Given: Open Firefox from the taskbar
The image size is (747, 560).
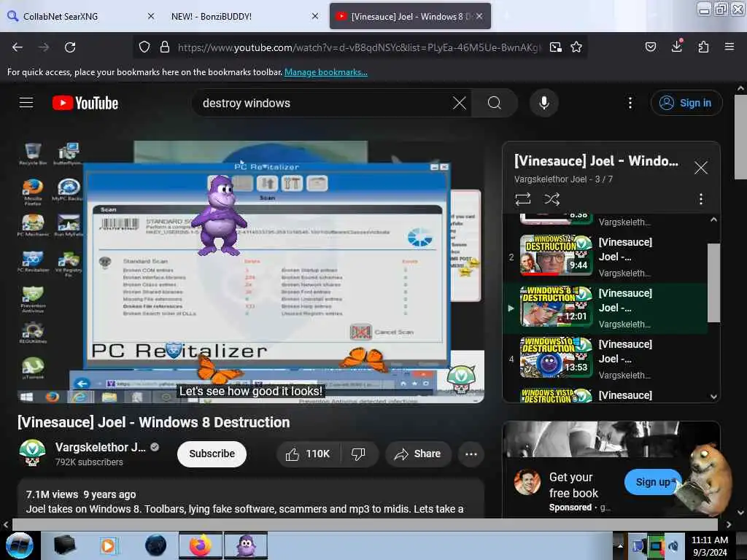Looking at the screenshot, I should [x=200, y=545].
